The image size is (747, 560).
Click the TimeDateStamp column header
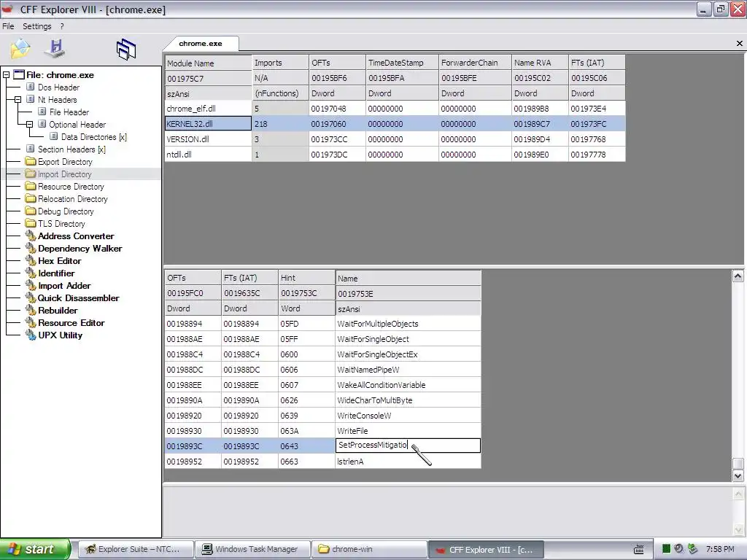[402, 63]
